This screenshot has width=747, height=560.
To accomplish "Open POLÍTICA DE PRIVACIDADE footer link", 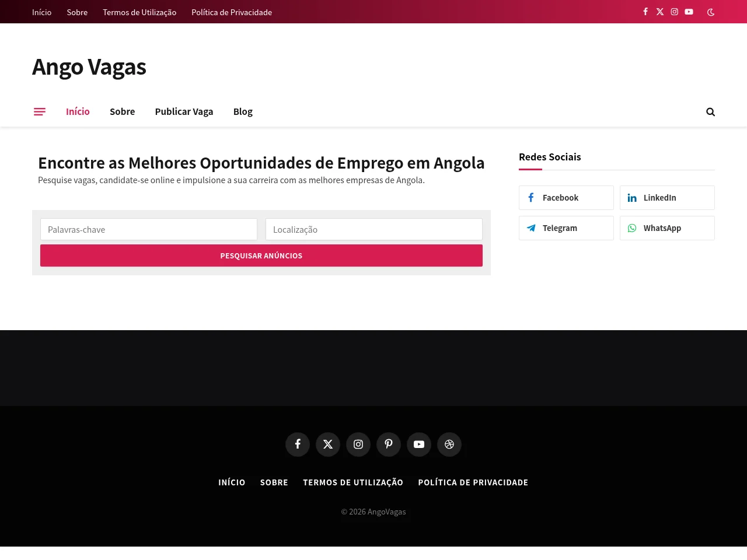I will [473, 482].
